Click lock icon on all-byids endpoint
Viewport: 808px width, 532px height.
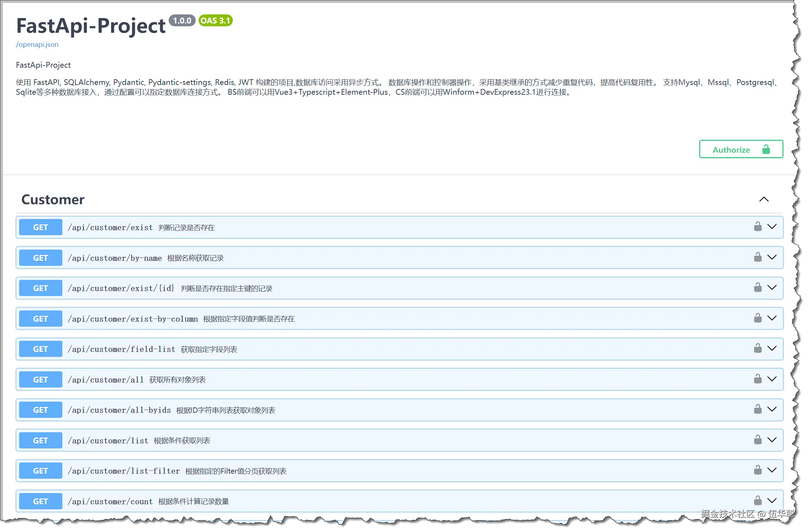pos(758,409)
